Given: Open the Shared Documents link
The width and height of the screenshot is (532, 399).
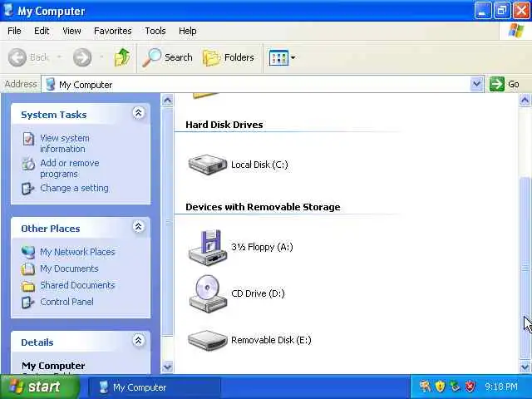Looking at the screenshot, I should pyautogui.click(x=77, y=285).
